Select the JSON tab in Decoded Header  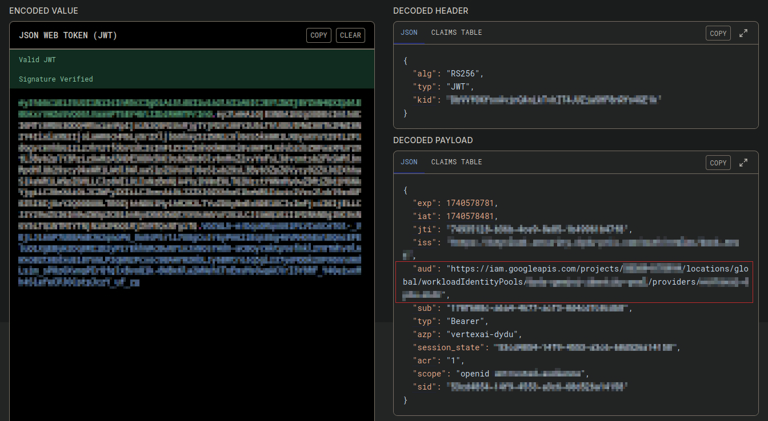pyautogui.click(x=409, y=33)
